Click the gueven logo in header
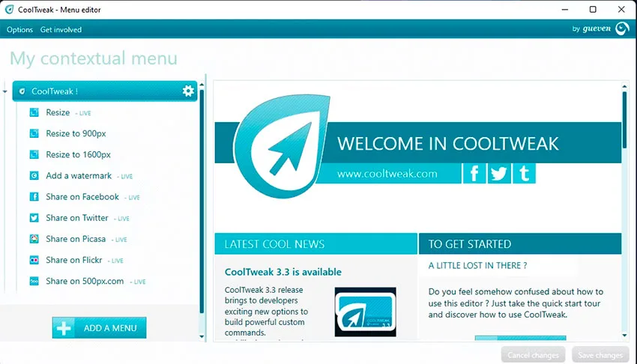The width and height of the screenshot is (637, 364). point(622,28)
